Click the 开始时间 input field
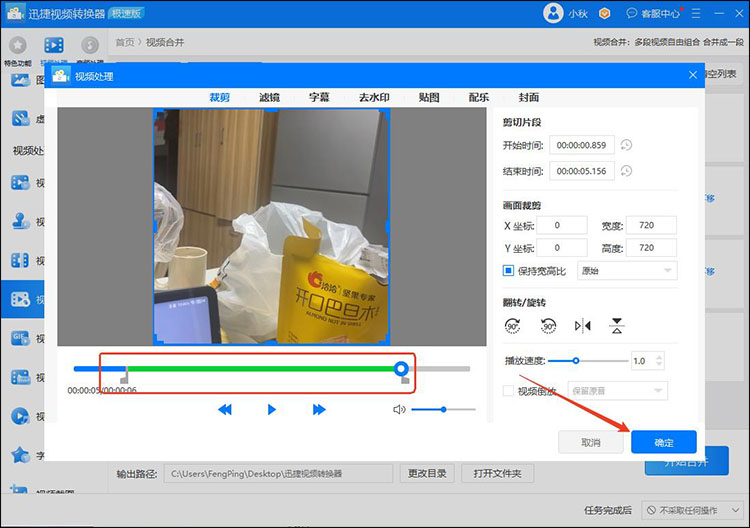The image size is (750, 528). 582,145
